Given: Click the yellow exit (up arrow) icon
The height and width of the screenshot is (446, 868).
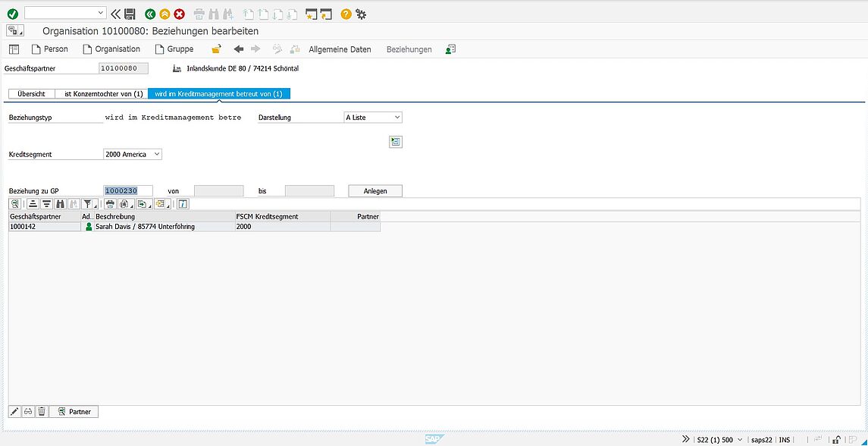Looking at the screenshot, I should pos(165,14).
